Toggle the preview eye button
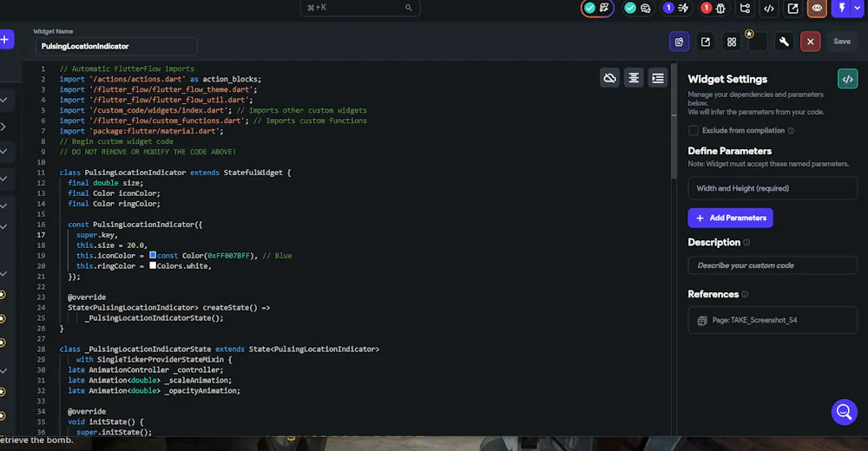868x451 pixels. (x=817, y=9)
